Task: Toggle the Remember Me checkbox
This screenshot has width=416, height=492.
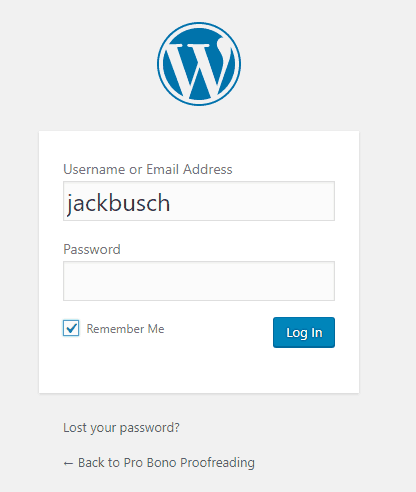Action: tap(71, 328)
